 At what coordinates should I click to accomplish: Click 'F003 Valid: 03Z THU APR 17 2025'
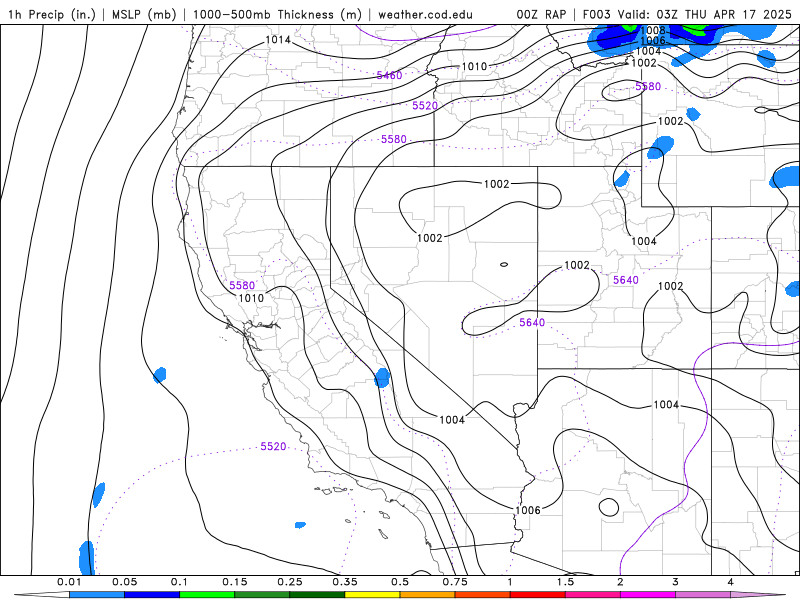pyautogui.click(x=687, y=14)
